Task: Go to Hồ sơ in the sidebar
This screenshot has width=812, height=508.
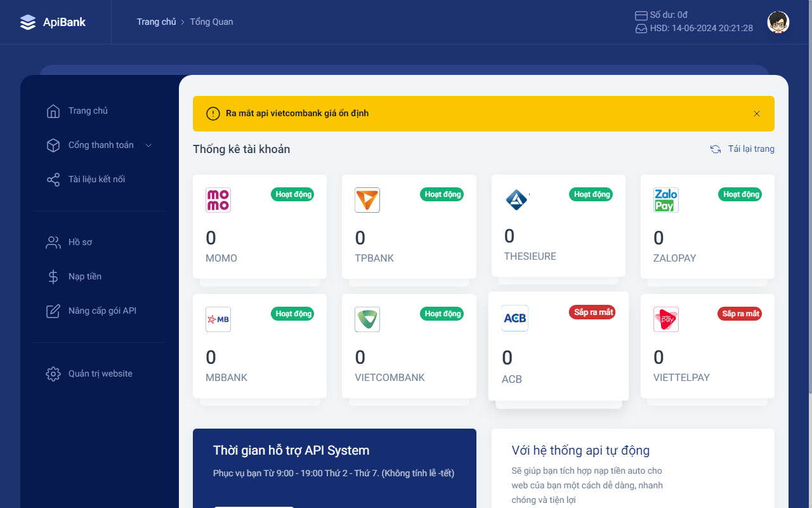Action: click(x=100, y=243)
